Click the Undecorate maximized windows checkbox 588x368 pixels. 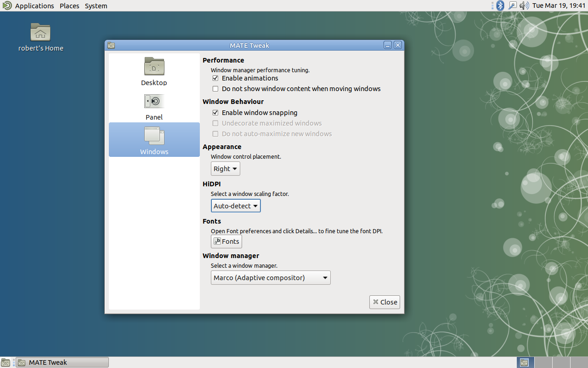pos(215,123)
